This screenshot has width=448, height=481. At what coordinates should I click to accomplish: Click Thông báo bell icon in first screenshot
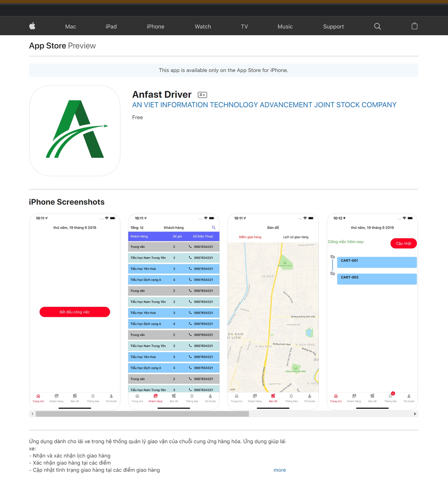(x=93, y=396)
